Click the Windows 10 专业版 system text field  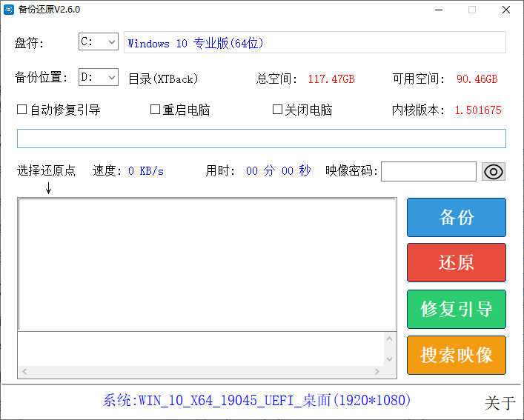tap(314, 43)
